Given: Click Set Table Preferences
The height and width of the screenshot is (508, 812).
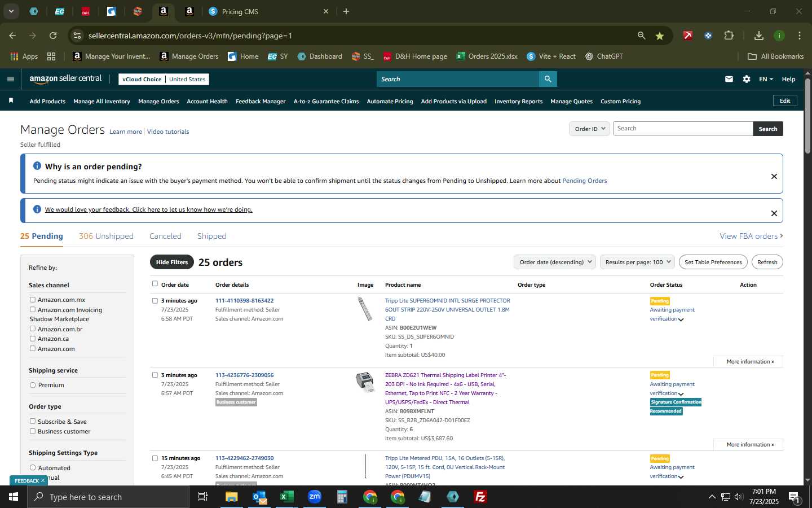Looking at the screenshot, I should [x=713, y=262].
